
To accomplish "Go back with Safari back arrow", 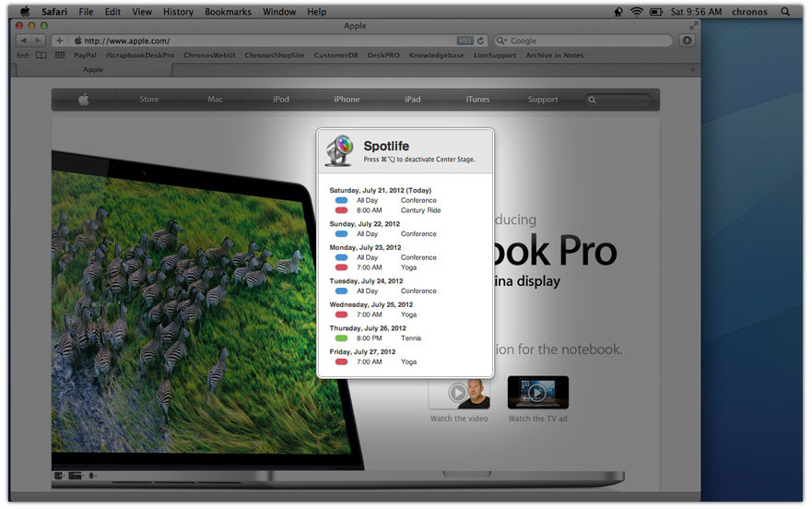I will [24, 41].
